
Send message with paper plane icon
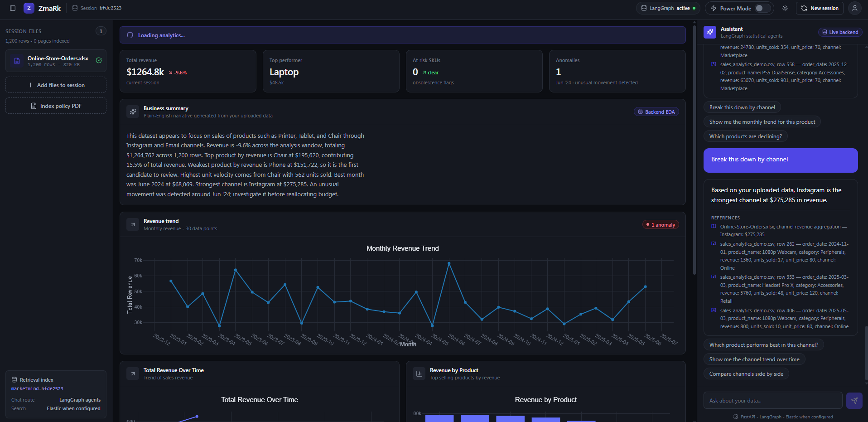854,401
